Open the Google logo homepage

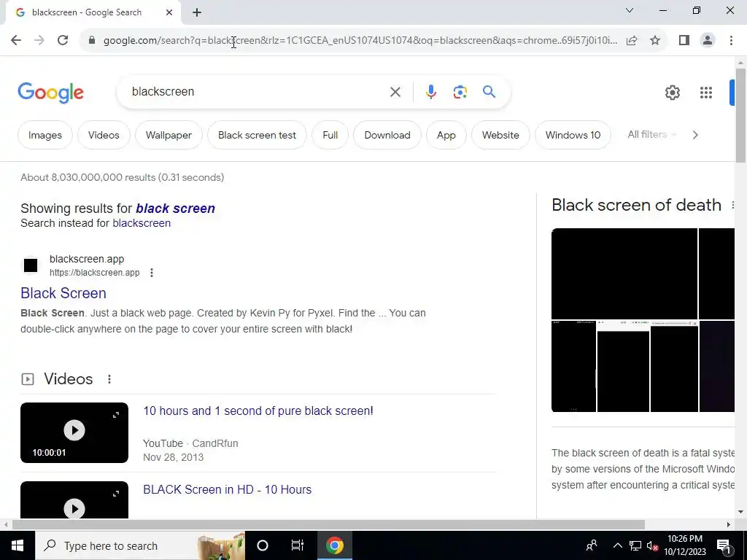[x=50, y=93]
